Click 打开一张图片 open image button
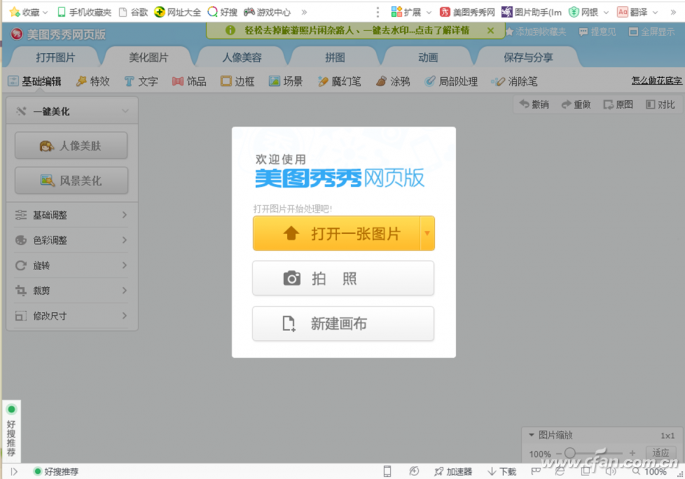The image size is (685, 479). click(336, 233)
